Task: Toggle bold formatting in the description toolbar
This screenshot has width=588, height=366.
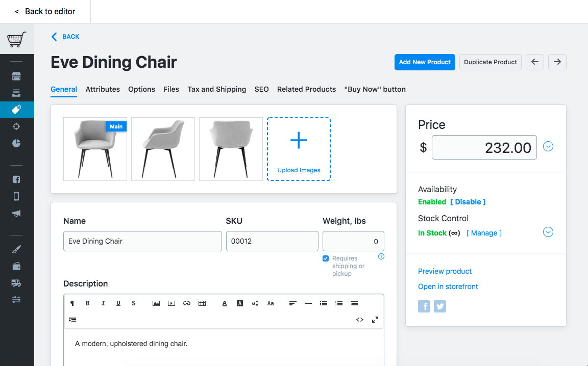Action: [x=87, y=303]
